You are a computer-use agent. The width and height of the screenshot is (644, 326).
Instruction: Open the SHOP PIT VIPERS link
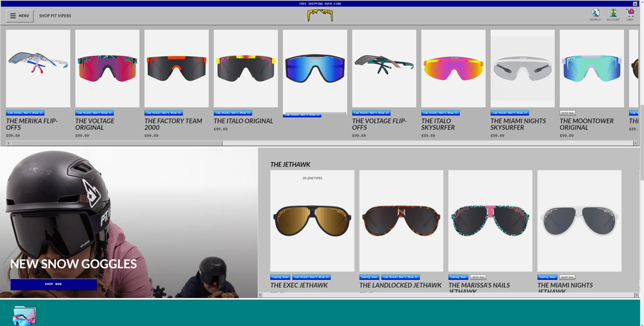[55, 16]
